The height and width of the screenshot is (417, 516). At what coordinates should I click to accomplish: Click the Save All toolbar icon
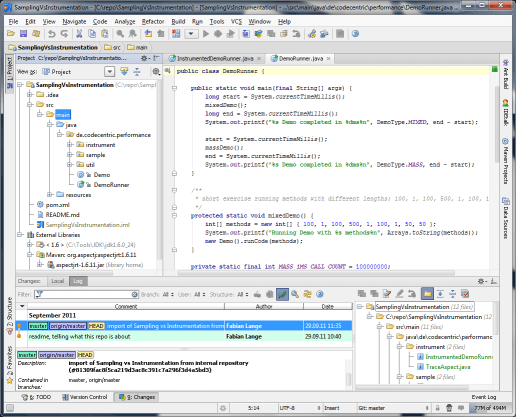click(x=23, y=34)
